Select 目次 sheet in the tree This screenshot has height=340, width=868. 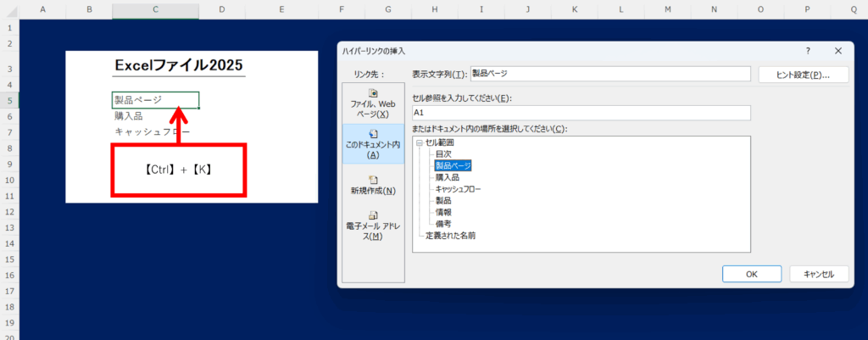click(x=443, y=154)
